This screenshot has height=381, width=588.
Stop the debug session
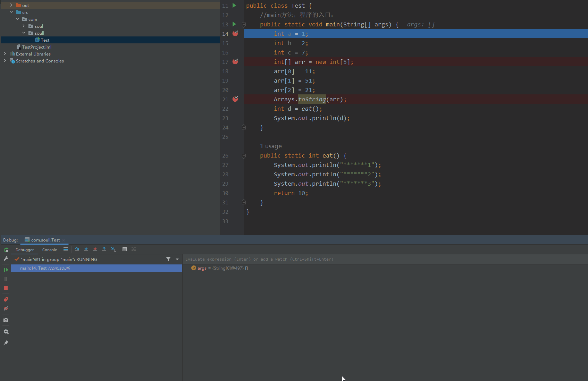tap(6, 288)
